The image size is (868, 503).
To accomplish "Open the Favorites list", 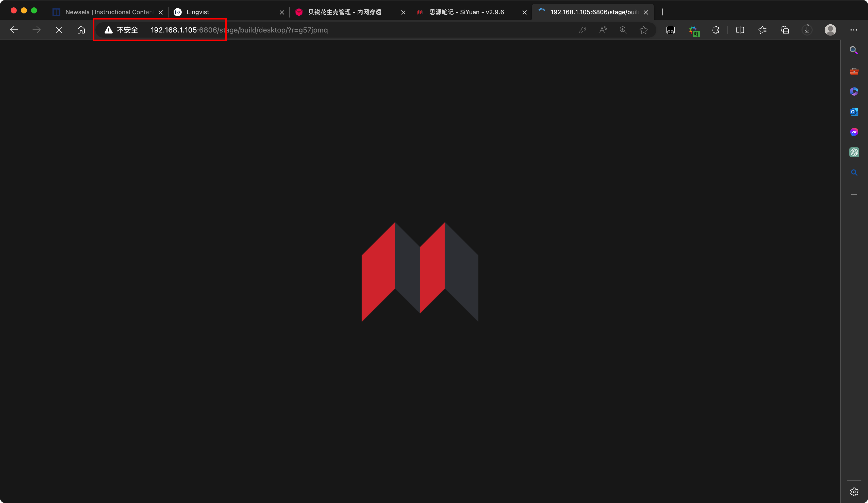I will tap(762, 30).
